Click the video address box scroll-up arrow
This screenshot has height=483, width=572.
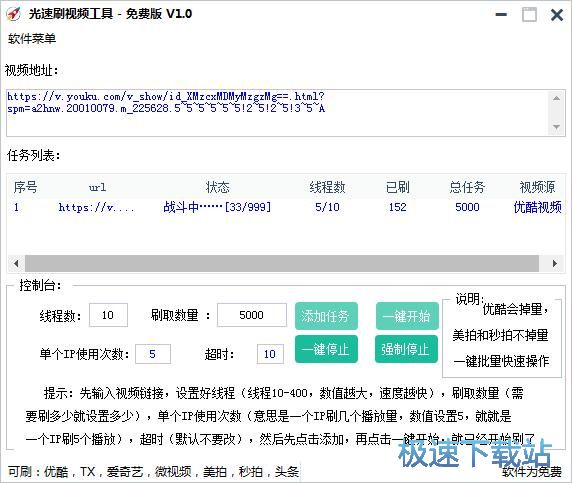click(x=556, y=98)
